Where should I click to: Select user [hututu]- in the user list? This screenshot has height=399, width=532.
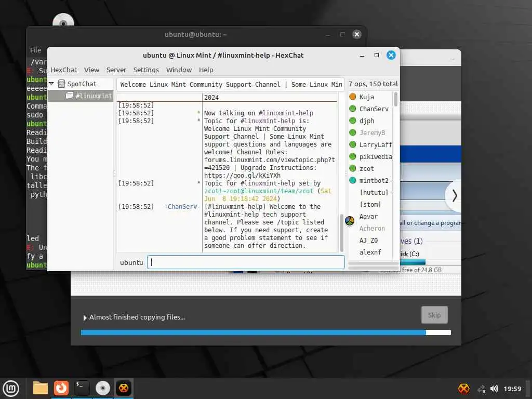coord(375,192)
